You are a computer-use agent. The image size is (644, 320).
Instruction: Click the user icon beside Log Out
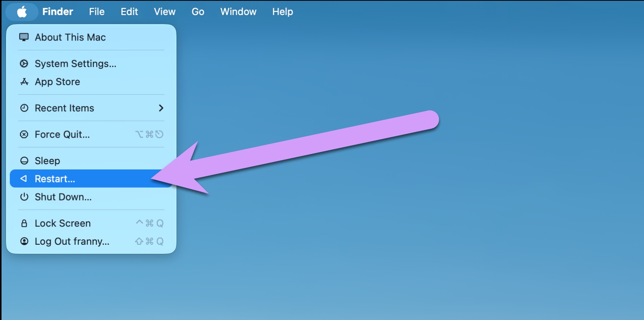click(24, 241)
